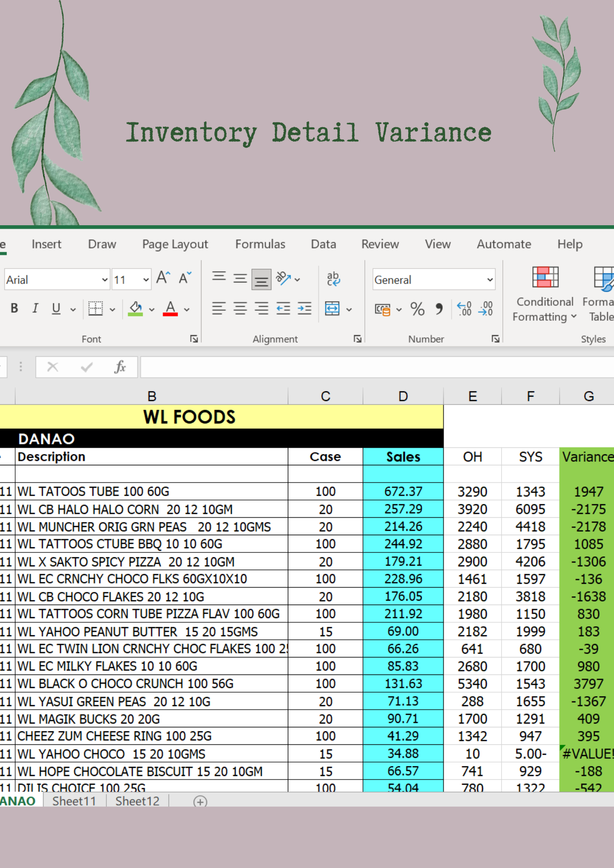The height and width of the screenshot is (868, 614).
Task: Open Number format dialog launcher
Action: [495, 339]
